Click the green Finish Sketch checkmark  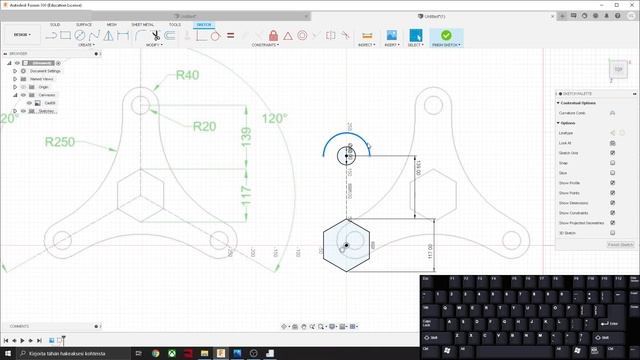tap(446, 35)
